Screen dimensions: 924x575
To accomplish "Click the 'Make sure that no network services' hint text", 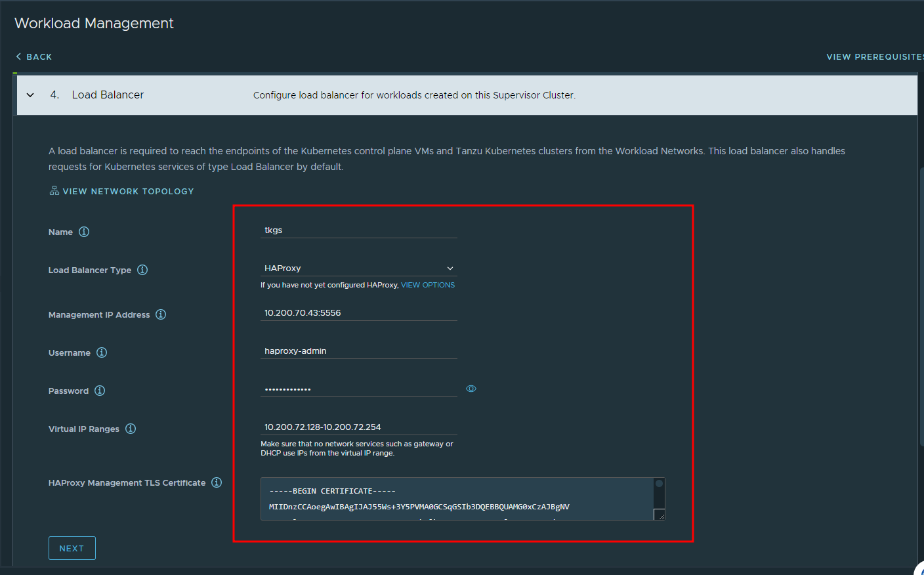I will 357,448.
